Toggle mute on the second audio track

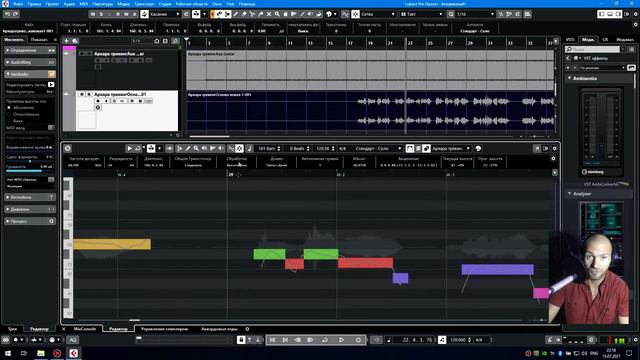[x=82, y=94]
